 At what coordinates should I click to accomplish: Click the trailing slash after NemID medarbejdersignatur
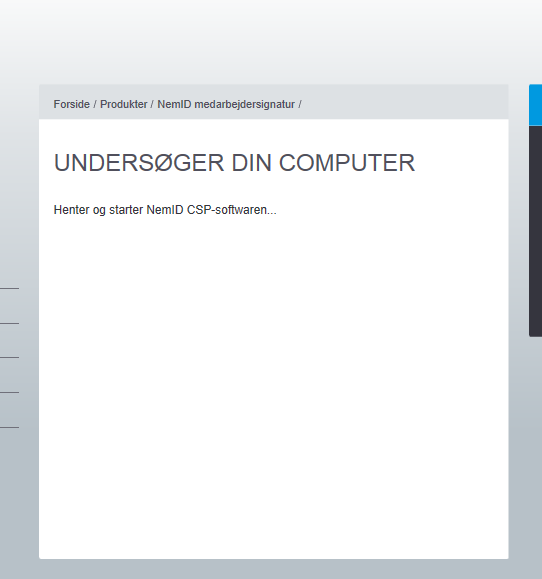(300, 105)
